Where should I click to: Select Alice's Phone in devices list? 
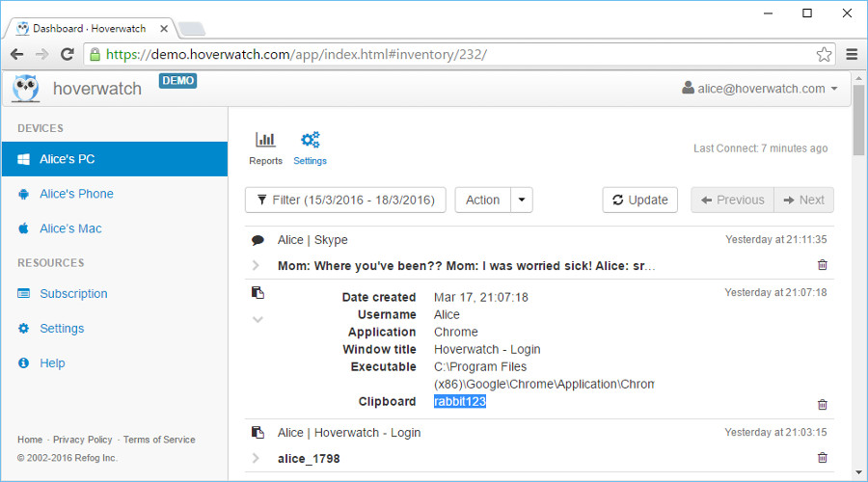76,194
